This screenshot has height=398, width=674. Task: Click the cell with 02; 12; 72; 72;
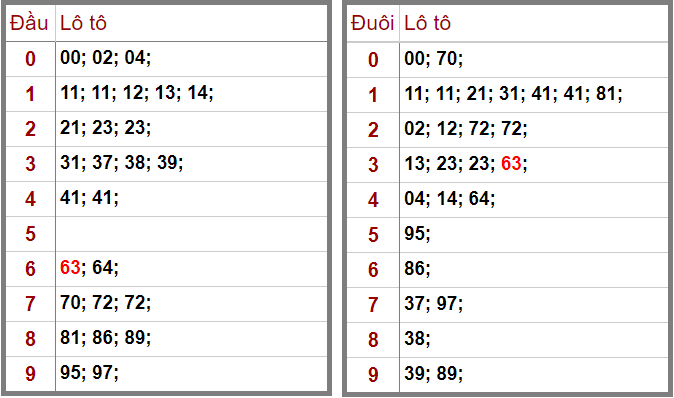coord(533,130)
